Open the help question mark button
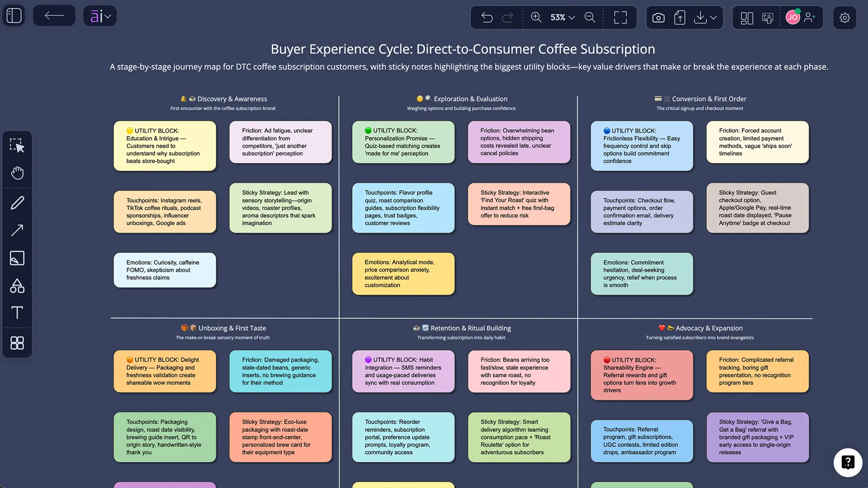Screen dimensions: 868x488 coord(848,462)
